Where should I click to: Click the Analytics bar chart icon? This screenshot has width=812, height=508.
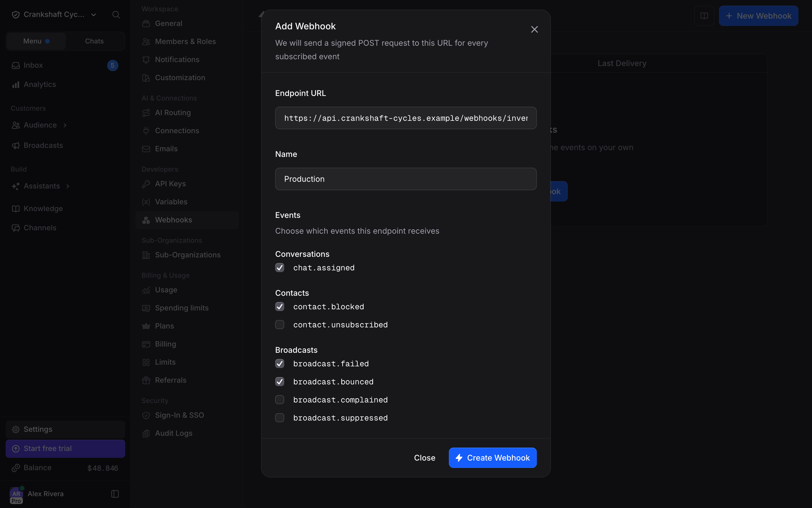click(16, 84)
